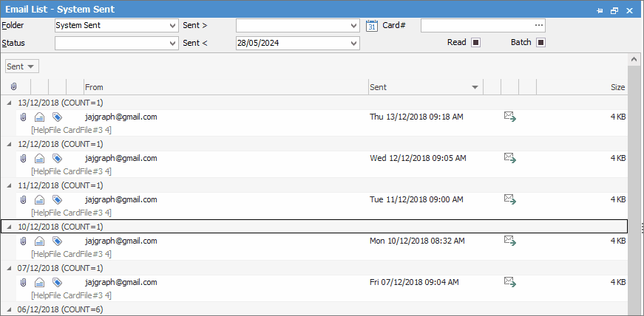Click the attachment paperclip in the 11/12/2018 email row
The image size is (644, 316).
tap(24, 200)
